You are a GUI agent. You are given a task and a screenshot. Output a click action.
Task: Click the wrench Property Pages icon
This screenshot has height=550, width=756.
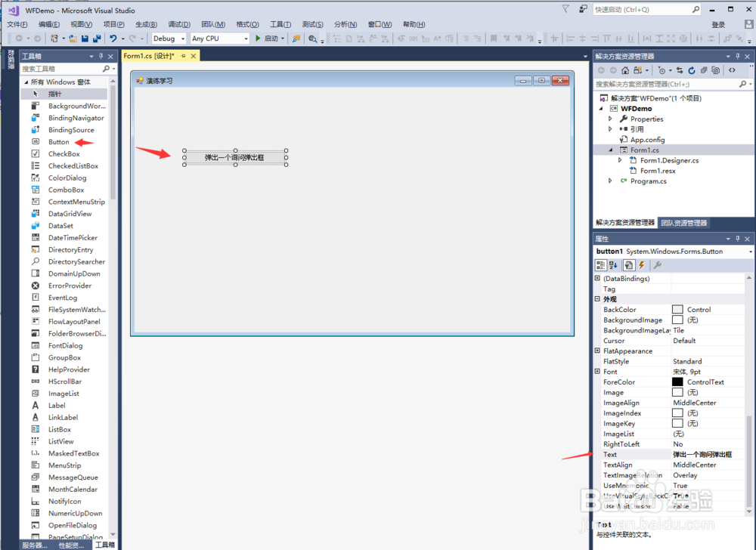657,265
